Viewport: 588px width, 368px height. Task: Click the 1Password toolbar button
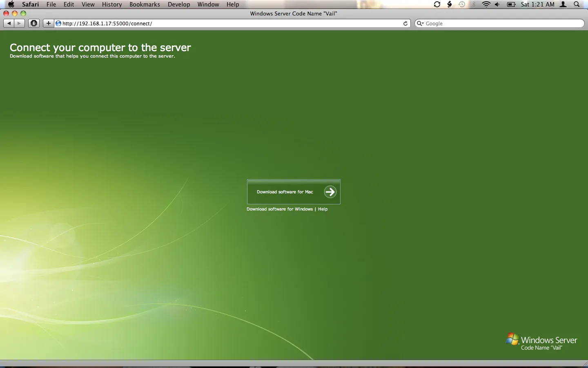34,23
